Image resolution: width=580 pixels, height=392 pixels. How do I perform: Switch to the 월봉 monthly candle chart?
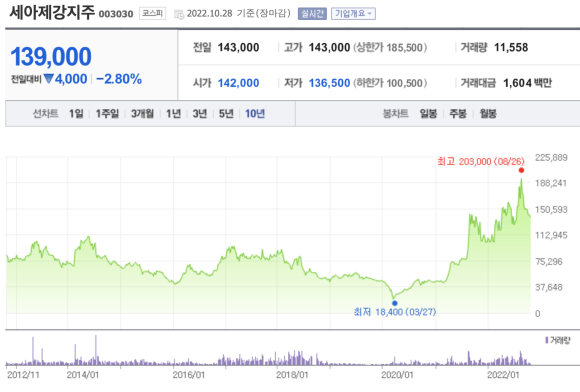tap(488, 114)
